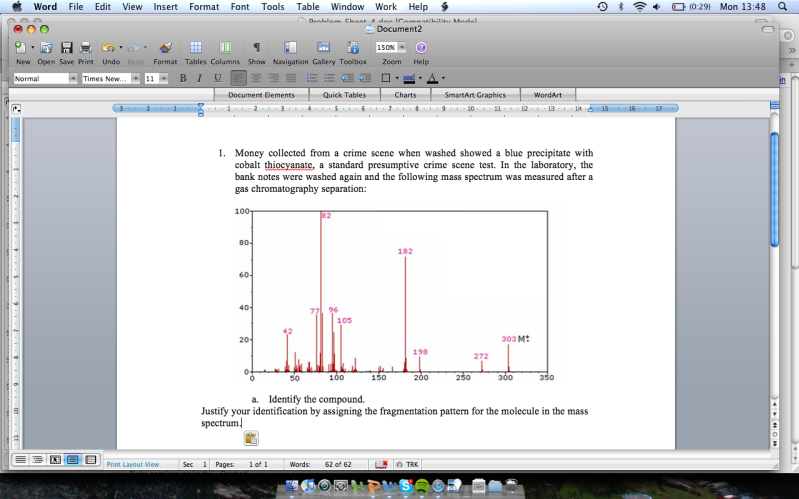Click the bulleted list icon
The width and height of the screenshot is (799, 499).
330,78
